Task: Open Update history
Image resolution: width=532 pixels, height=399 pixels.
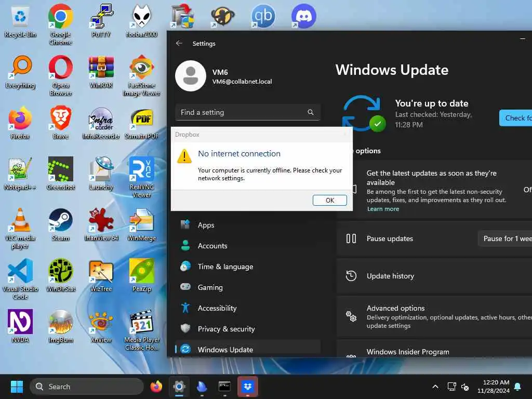Action: click(434, 276)
